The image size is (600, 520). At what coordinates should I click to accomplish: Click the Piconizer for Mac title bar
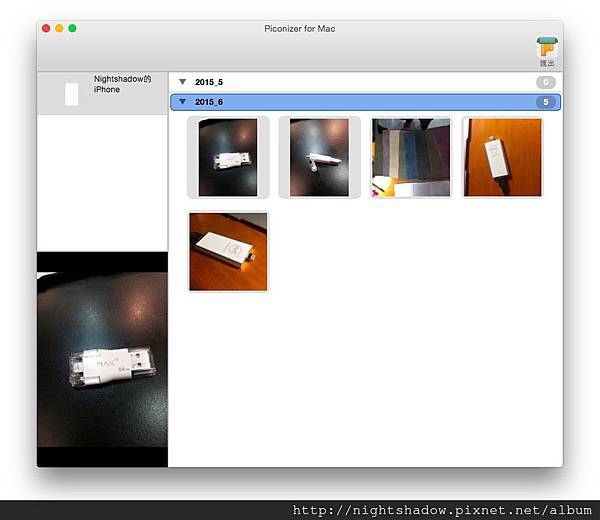tap(300, 28)
